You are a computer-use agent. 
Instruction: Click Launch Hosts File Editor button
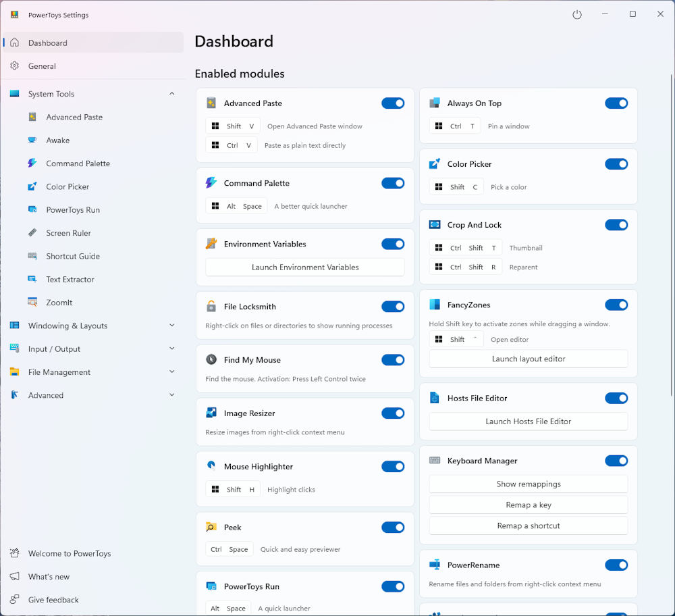click(529, 421)
